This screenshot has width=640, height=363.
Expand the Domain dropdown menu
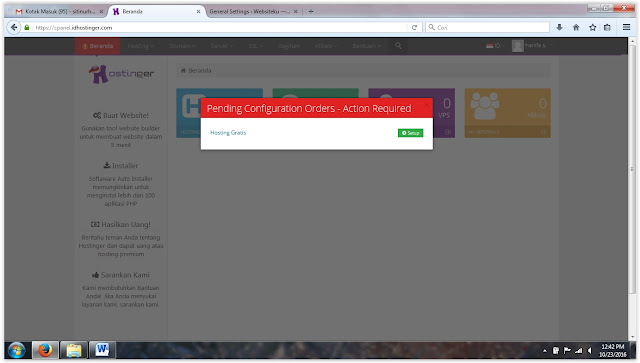tap(182, 46)
